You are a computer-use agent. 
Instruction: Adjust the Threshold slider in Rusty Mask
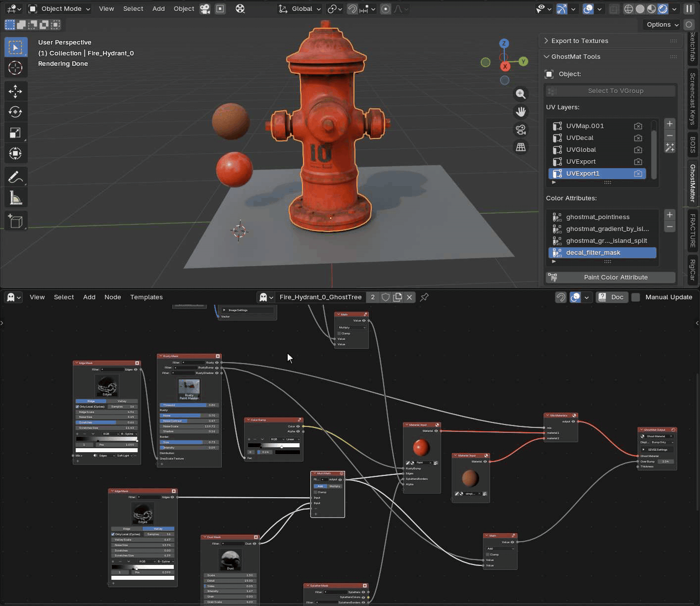pyautogui.click(x=189, y=405)
